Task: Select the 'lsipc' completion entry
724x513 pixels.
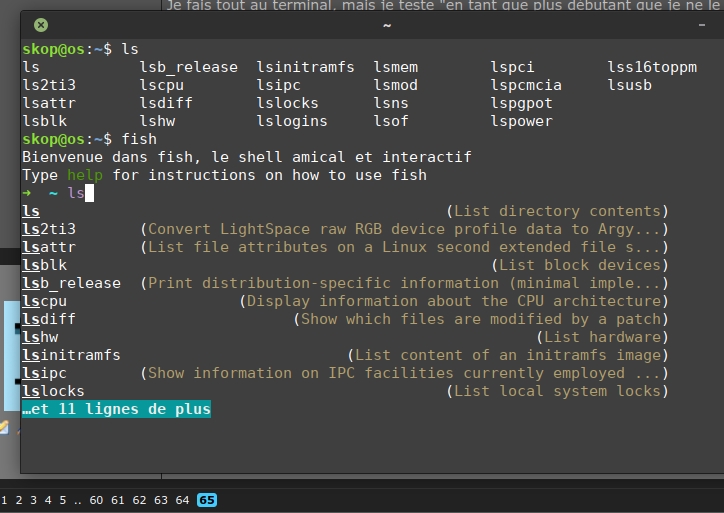Action: [44, 373]
